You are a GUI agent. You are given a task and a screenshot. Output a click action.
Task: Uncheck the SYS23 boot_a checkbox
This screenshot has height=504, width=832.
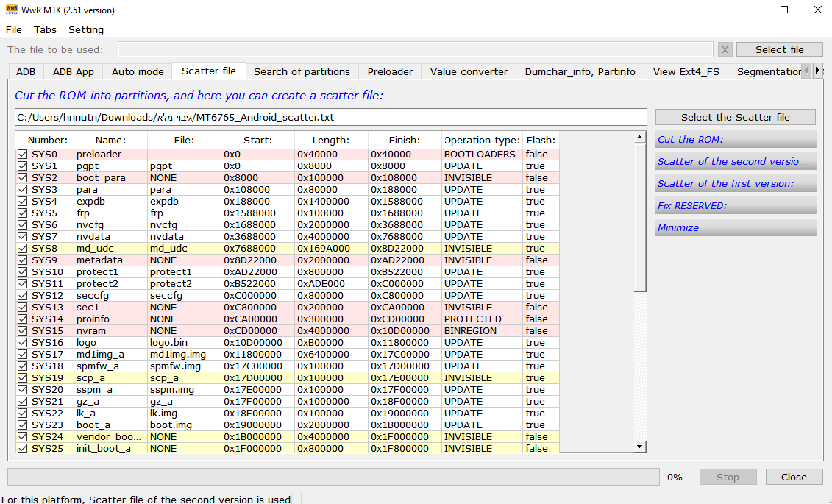(x=22, y=425)
